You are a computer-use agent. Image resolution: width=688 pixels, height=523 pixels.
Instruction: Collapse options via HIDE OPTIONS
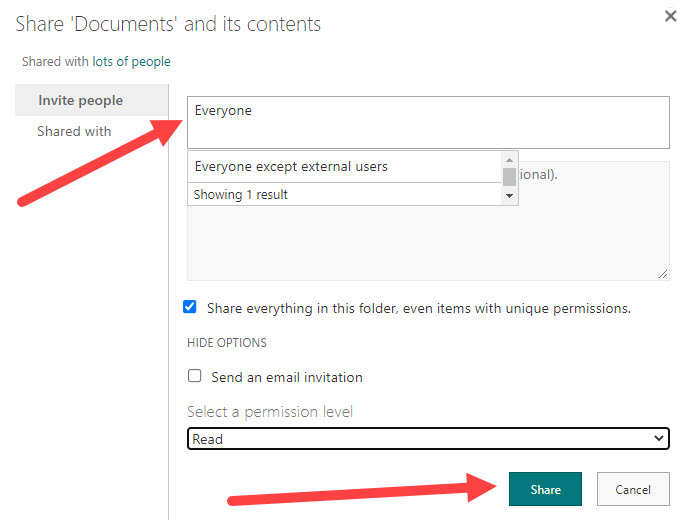227,343
